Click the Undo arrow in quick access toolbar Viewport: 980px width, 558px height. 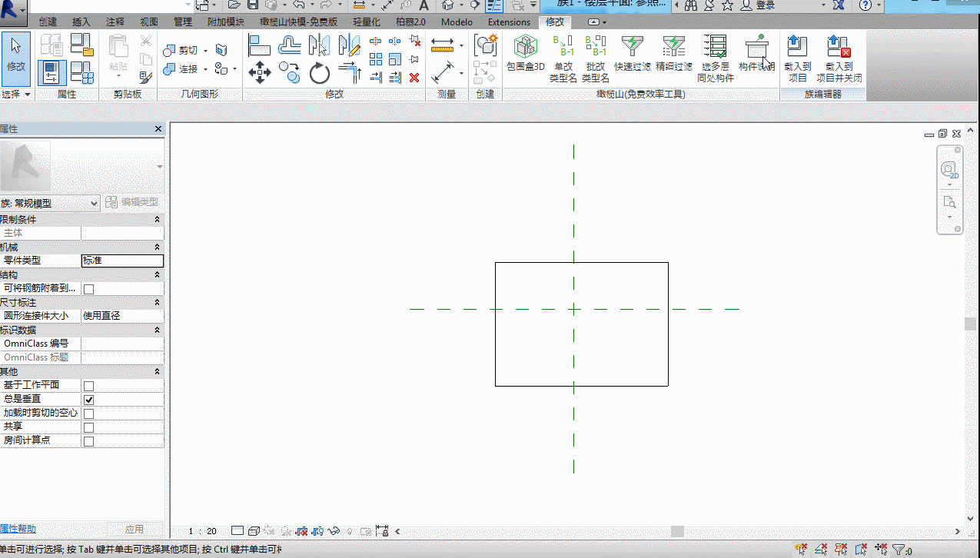point(299,5)
